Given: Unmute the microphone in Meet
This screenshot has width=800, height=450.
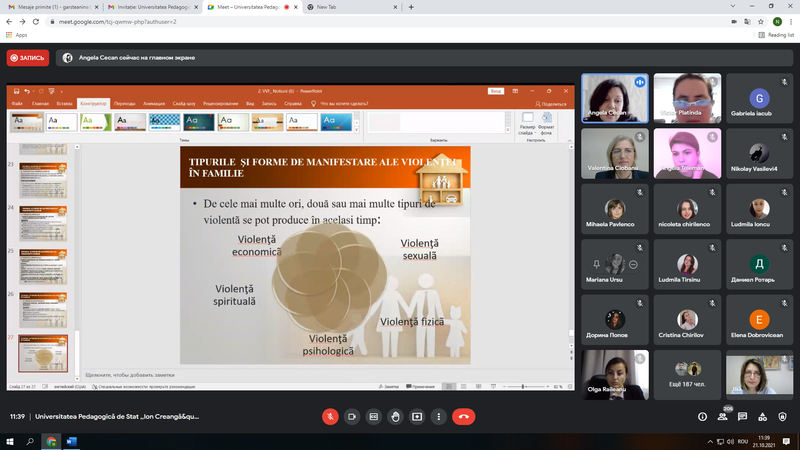Looking at the screenshot, I should point(330,416).
